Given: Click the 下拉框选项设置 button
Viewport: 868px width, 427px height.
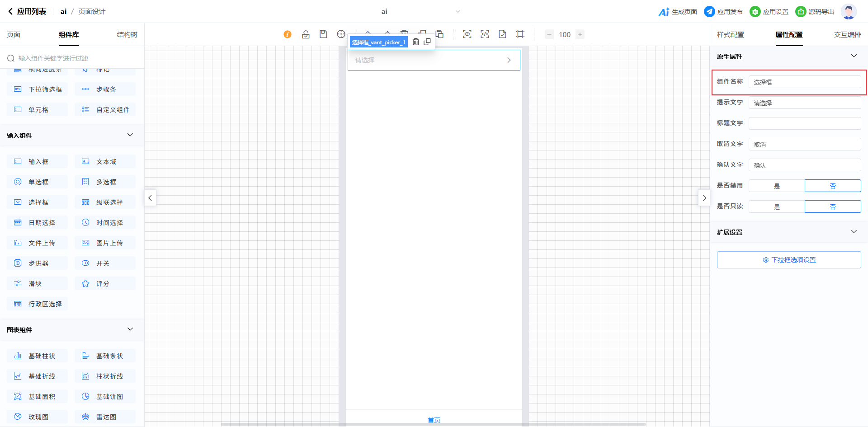Looking at the screenshot, I should 789,260.
